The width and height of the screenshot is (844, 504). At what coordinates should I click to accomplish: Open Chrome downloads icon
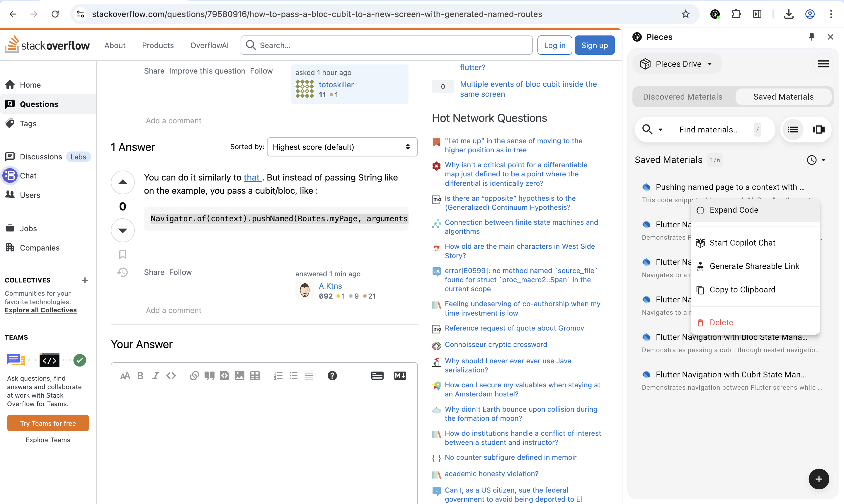point(789,14)
